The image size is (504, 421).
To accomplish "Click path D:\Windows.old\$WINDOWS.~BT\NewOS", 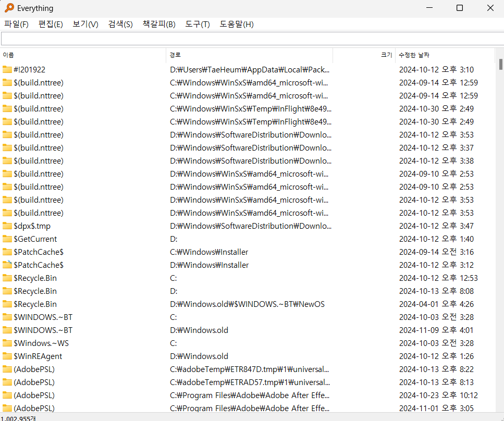I will click(x=247, y=304).
